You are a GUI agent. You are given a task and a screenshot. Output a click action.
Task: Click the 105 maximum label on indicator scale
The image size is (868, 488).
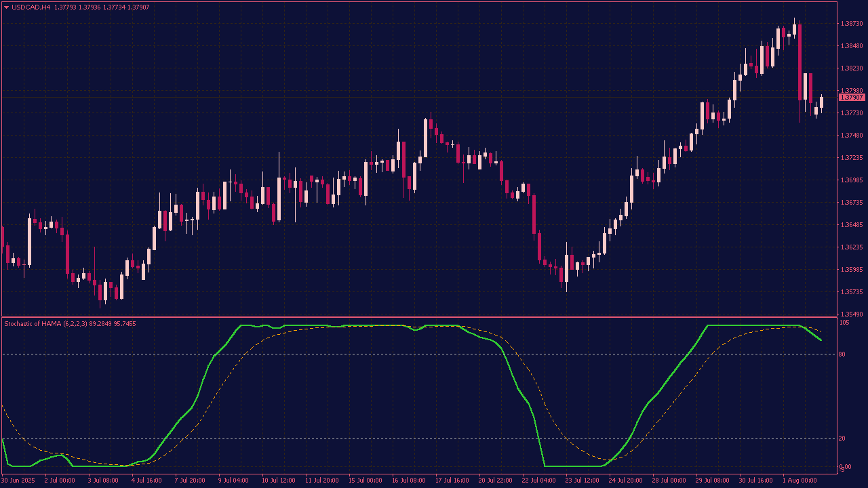[844, 323]
